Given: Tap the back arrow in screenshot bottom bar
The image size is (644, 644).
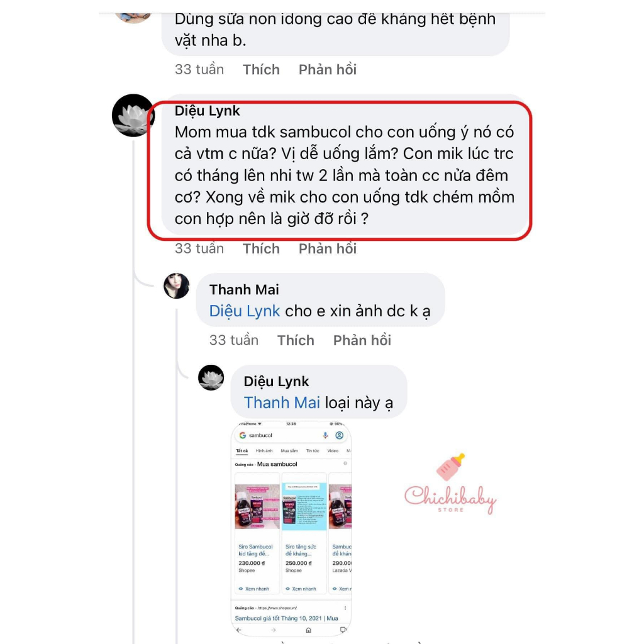Looking at the screenshot, I should click(238, 630).
